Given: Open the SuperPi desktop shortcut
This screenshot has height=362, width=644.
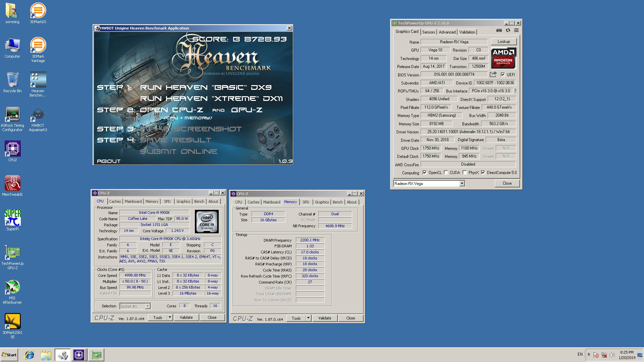Looking at the screenshot, I should 12,221.
